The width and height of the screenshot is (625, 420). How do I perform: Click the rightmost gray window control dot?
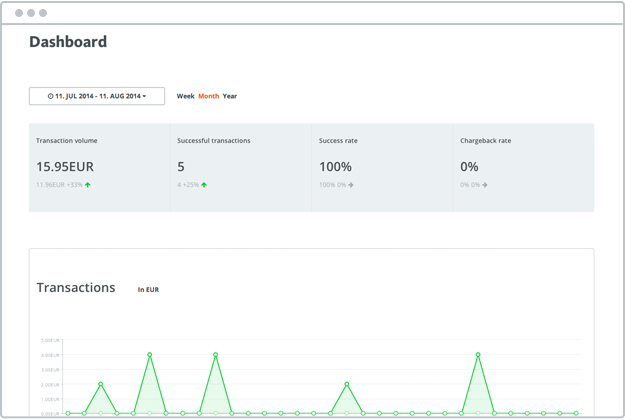click(x=43, y=13)
